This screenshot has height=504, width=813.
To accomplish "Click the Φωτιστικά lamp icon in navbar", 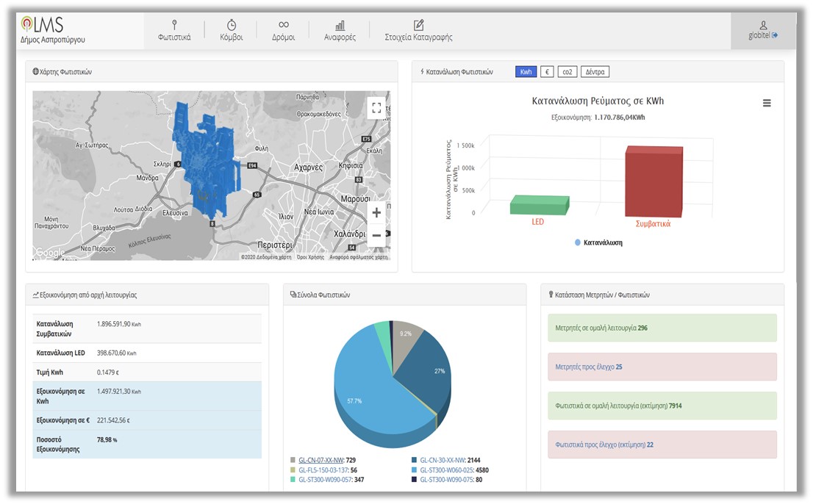I will (174, 25).
